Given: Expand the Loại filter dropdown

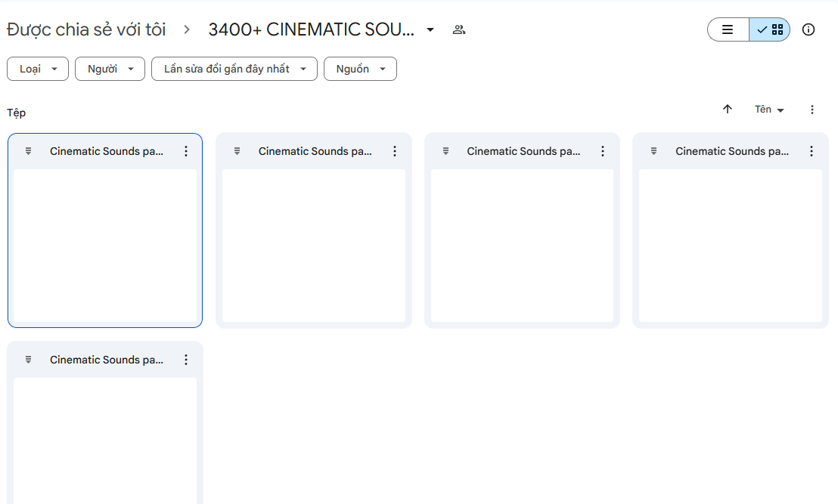Looking at the screenshot, I should (38, 69).
